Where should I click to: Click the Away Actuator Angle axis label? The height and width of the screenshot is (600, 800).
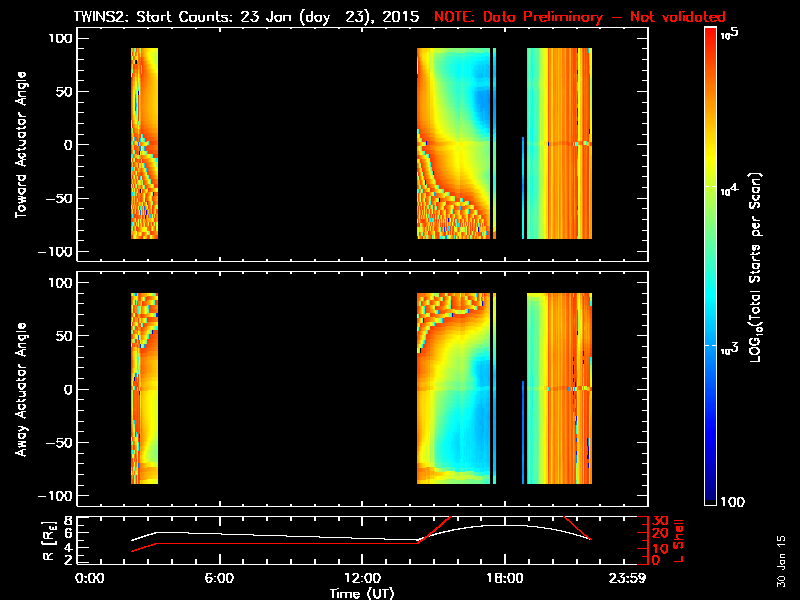[x=18, y=388]
